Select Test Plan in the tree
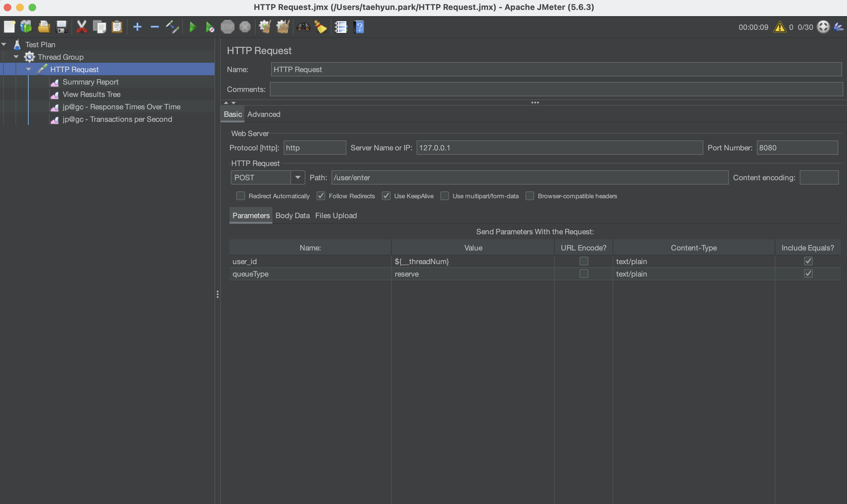This screenshot has width=847, height=504. tap(40, 44)
